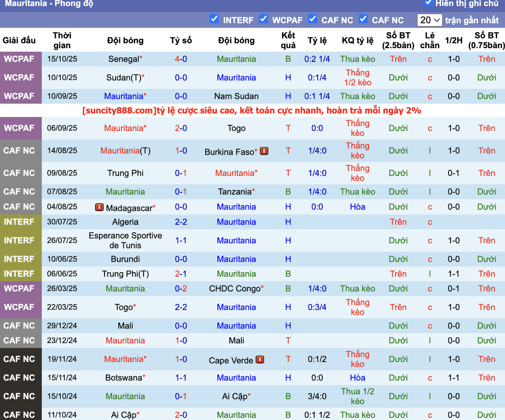
Task: Click the 'Hòa' odds result for Madagascar match
Action: [x=357, y=207]
